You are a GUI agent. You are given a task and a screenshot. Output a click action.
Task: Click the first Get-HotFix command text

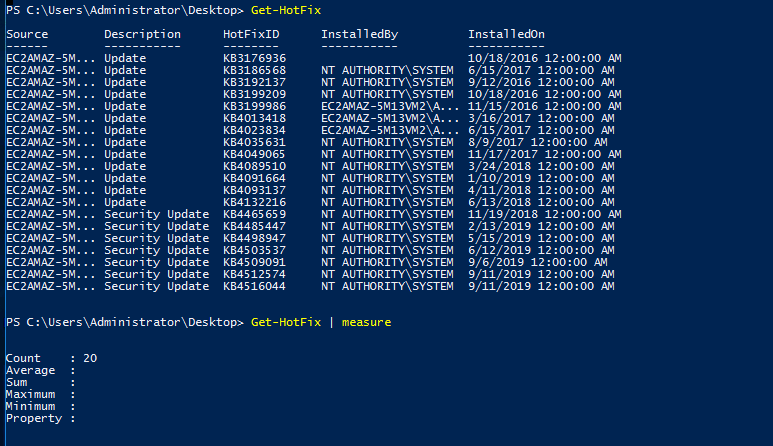[286, 10]
